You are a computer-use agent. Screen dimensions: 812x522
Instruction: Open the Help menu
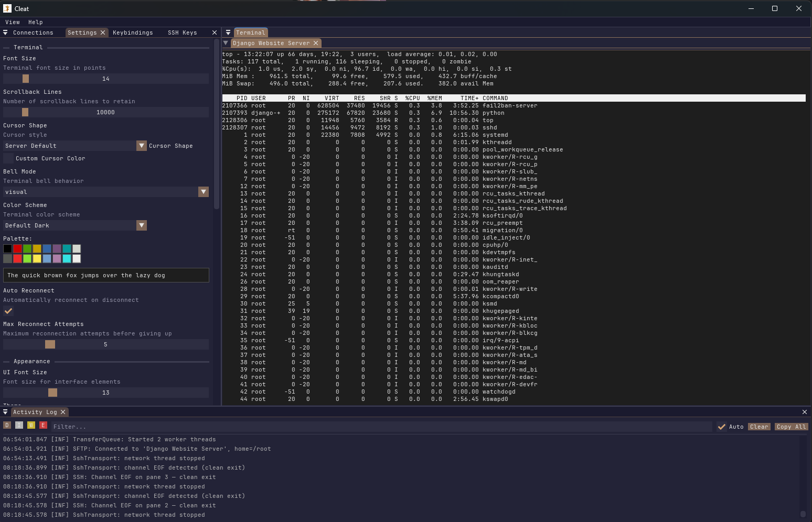(36, 22)
